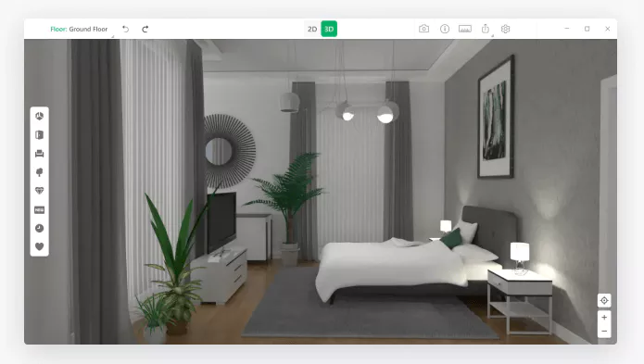Zoom out with the minus button
This screenshot has width=644, height=364.
(604, 332)
